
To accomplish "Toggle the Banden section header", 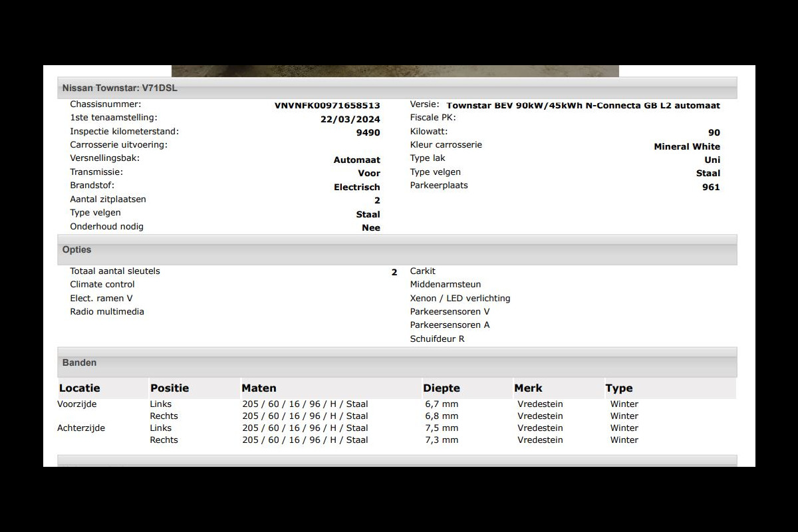I will click(x=397, y=363).
